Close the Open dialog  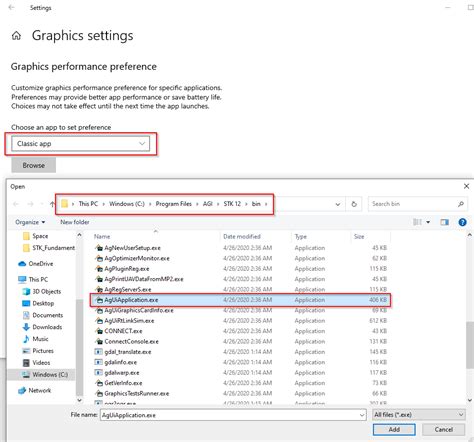click(x=466, y=186)
